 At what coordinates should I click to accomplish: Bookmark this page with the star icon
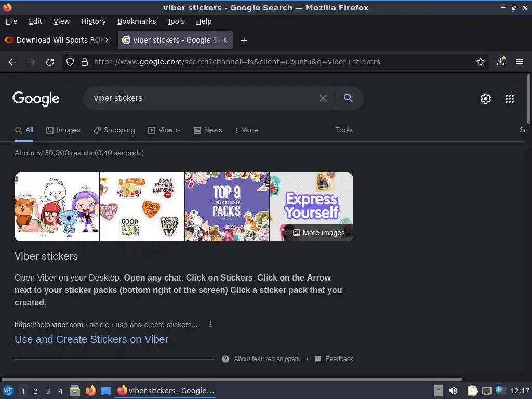[x=480, y=62]
